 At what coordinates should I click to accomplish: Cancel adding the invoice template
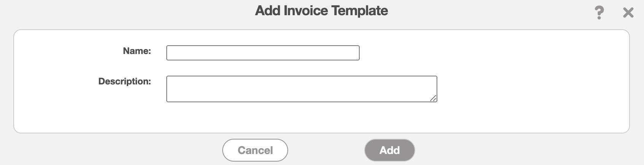pyautogui.click(x=255, y=150)
